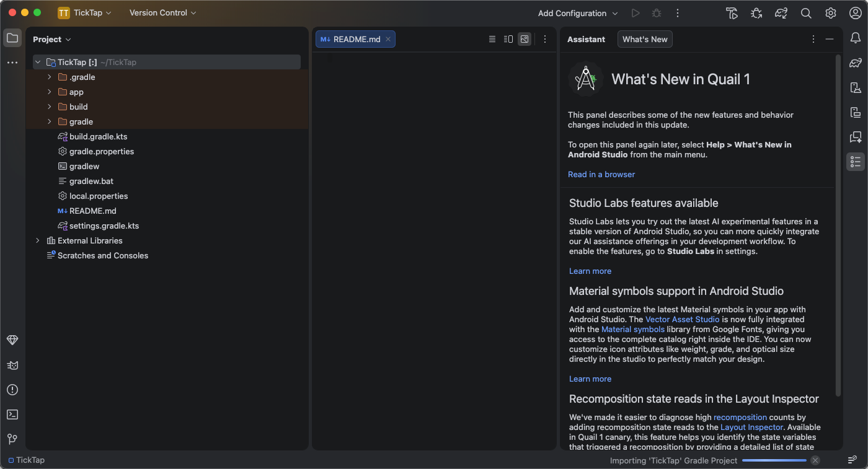Click the hammer build-and-run icon
This screenshot has height=469, width=868.
(x=732, y=13)
